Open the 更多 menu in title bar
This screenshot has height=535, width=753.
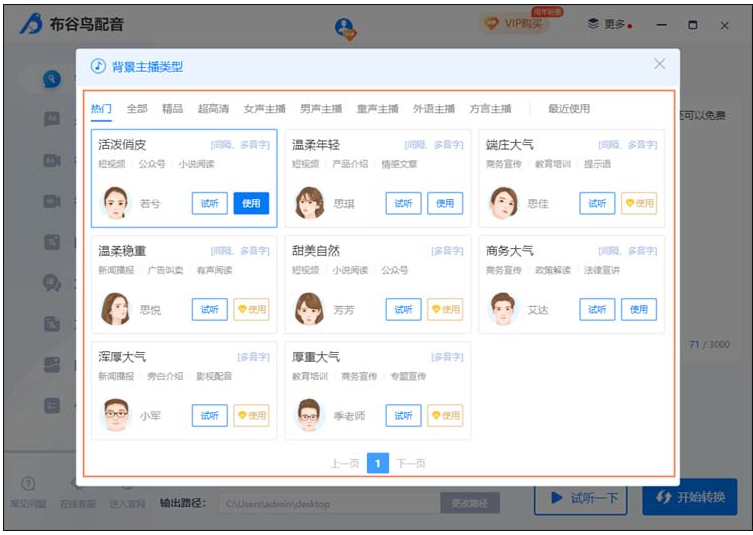pyautogui.click(x=608, y=24)
